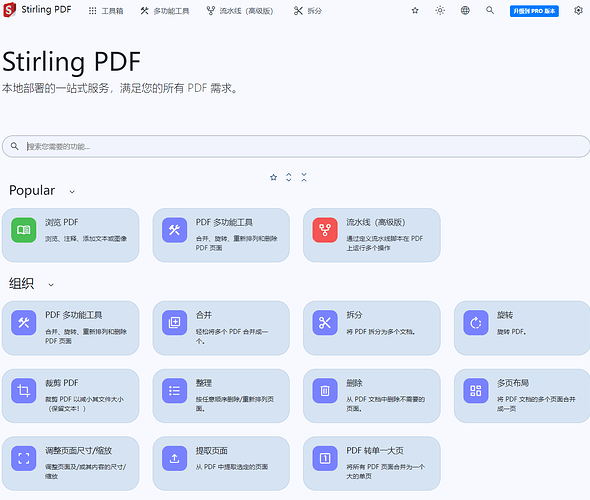Open the 旋转 card title
Viewport: 590px width, 500px height.
coord(505,315)
